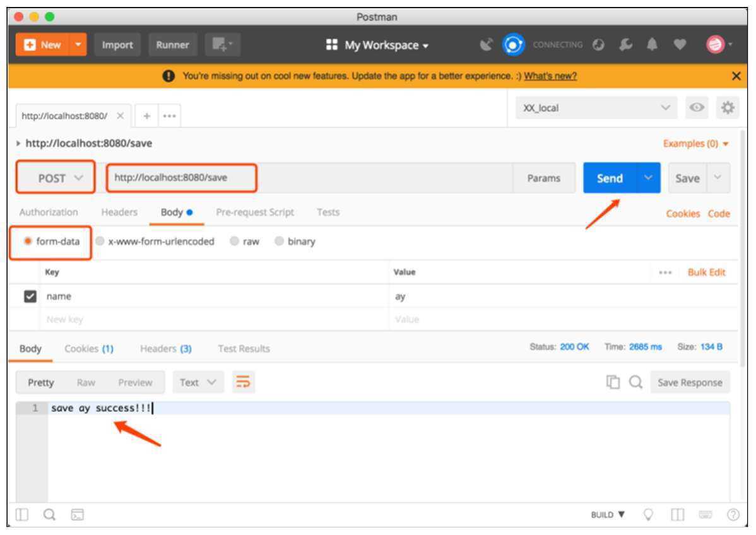Screen dimensions: 756x535
Task: Open the Send button dropdown arrow
Action: pos(648,178)
